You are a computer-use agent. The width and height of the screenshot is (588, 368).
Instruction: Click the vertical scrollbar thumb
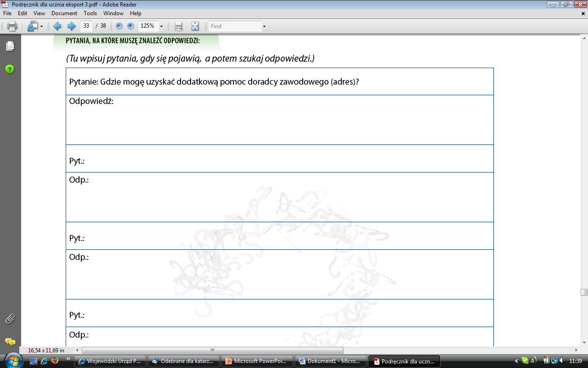pos(584,292)
